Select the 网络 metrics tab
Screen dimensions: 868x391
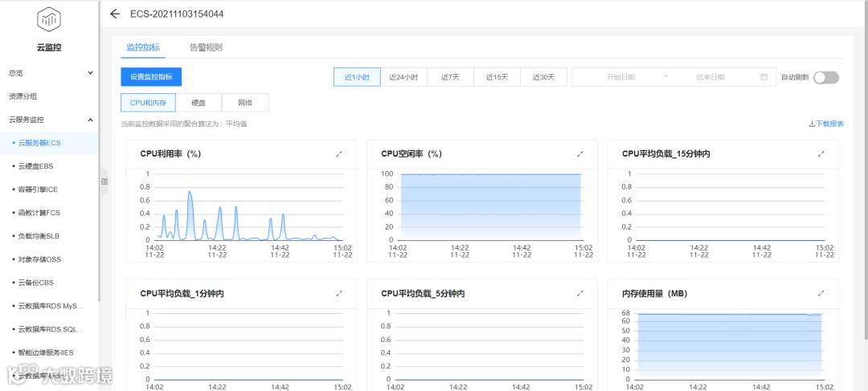pos(245,103)
